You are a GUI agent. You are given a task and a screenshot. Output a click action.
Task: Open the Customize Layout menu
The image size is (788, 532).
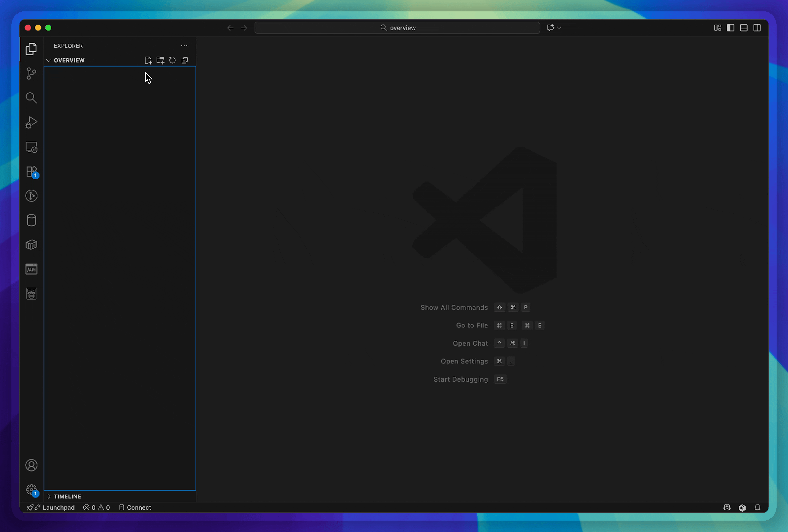coord(718,28)
